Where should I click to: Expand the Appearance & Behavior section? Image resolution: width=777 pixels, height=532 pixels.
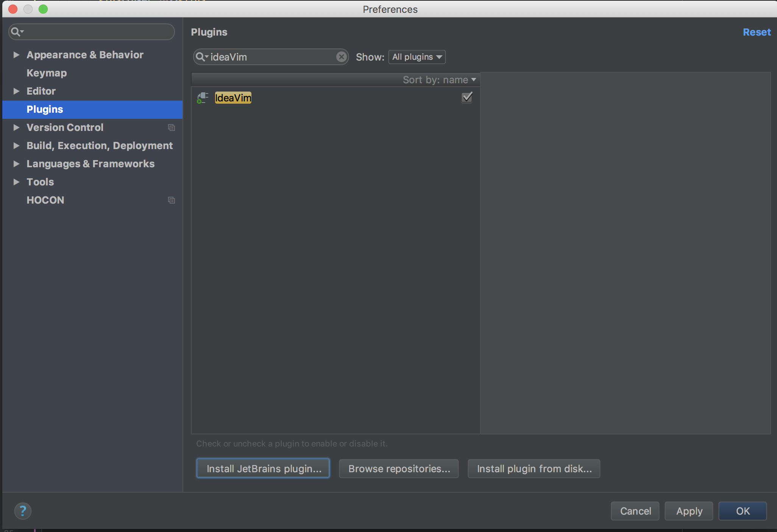(16, 55)
